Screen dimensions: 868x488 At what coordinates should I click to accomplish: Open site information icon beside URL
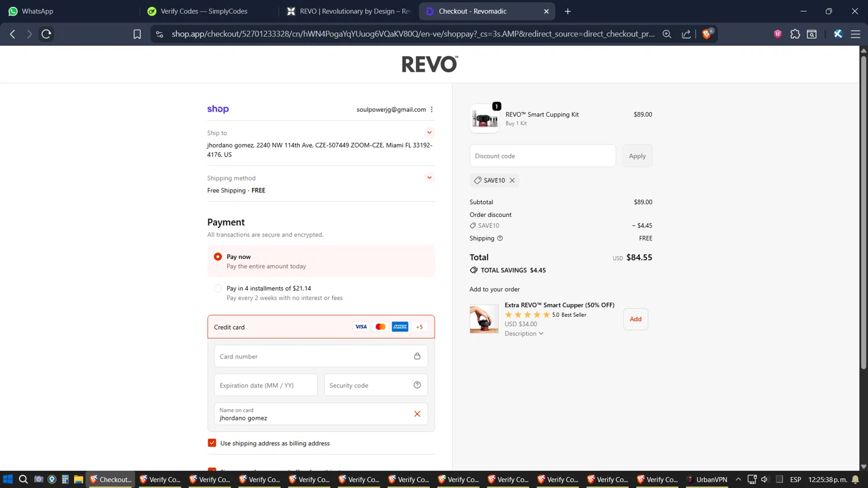click(x=160, y=34)
